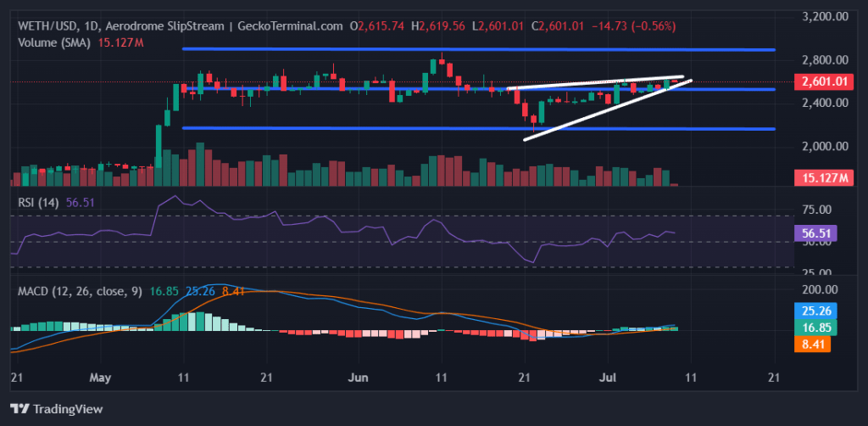This screenshot has width=868, height=426.
Task: Select the orange 8.41 signal value tag
Action: point(820,345)
